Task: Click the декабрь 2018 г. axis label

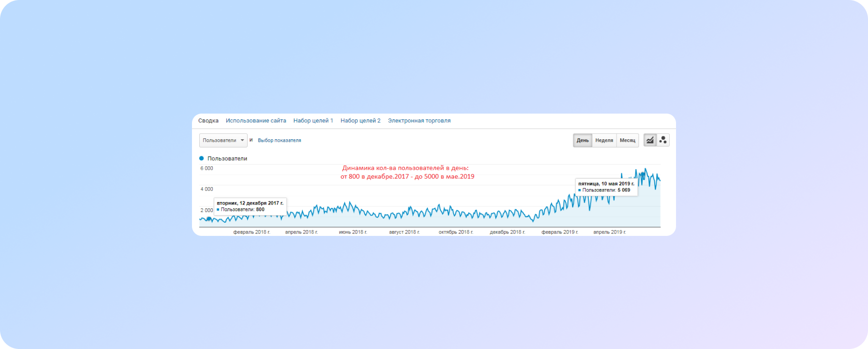Action: click(507, 232)
